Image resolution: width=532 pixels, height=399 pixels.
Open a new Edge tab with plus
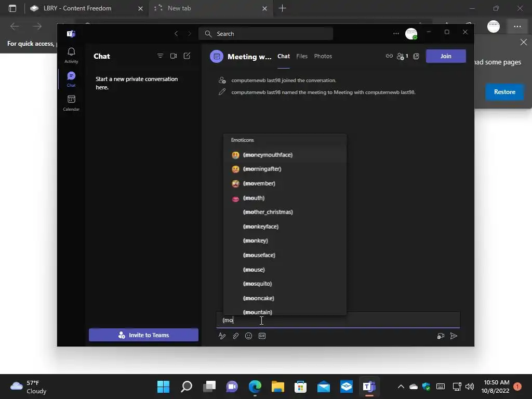tap(282, 8)
